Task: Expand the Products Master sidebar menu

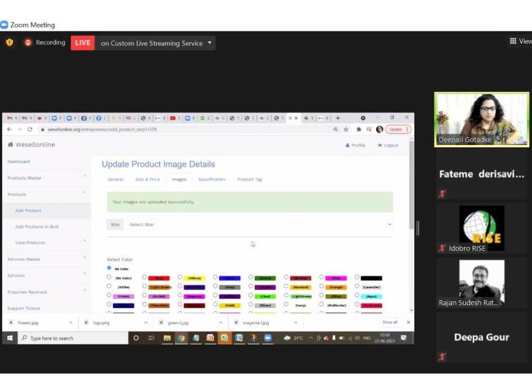Action: [46, 178]
